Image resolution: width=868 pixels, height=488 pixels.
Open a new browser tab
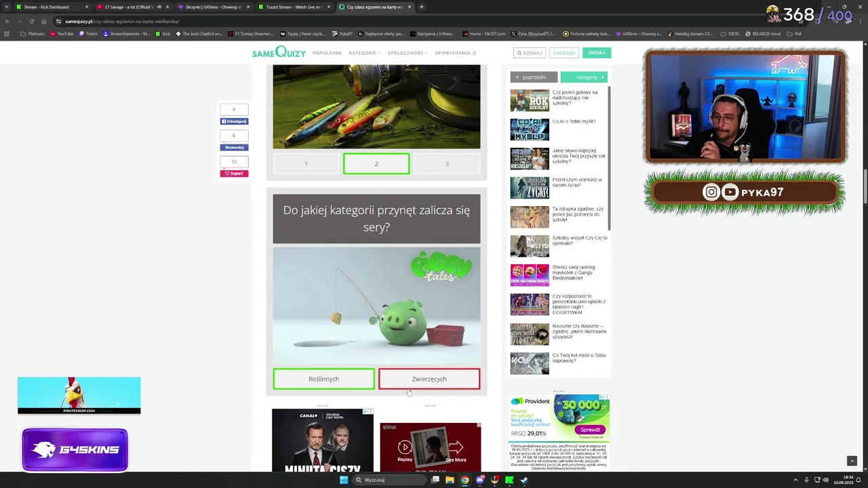(x=421, y=7)
